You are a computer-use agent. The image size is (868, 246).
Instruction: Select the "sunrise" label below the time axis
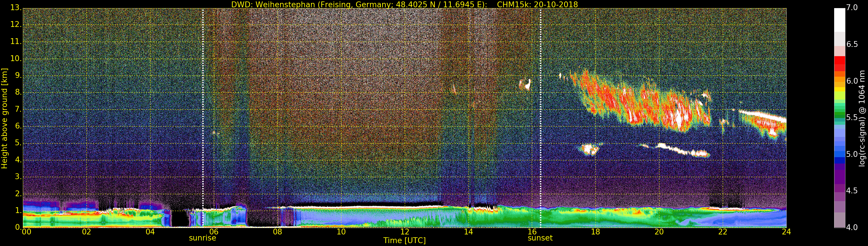(x=203, y=238)
